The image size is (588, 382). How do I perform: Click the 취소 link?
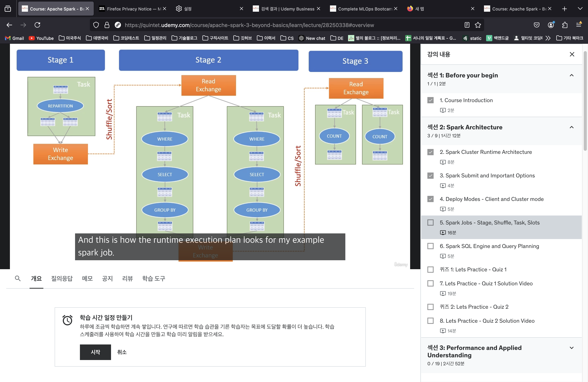122,352
